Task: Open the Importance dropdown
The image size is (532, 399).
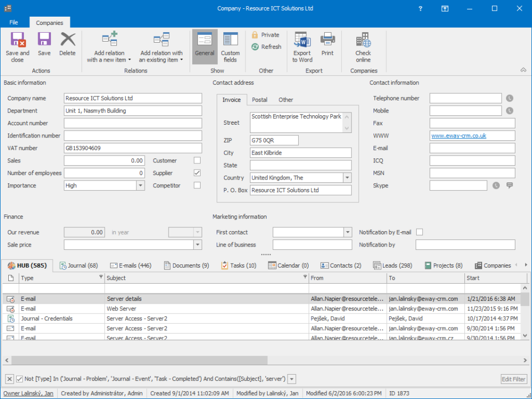Action: [x=140, y=185]
